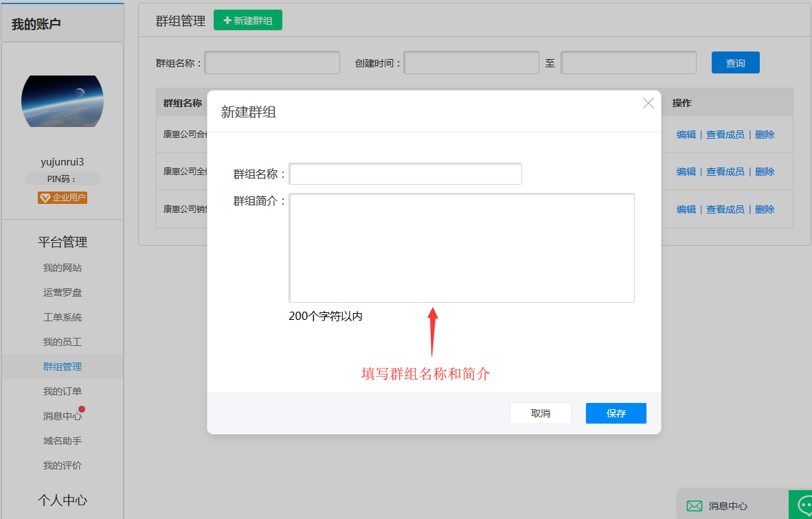Viewport: 812px width, 519px height.
Task: Edit the first group via 编辑 link
Action: (686, 134)
